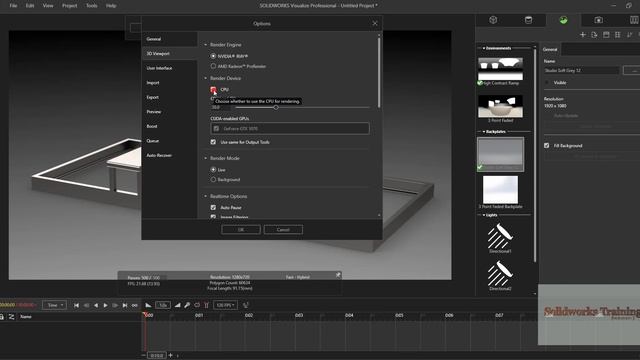Click the filter icon left of Name
Image resolution: width=640 pixels, height=360 pixels.
[11, 316]
